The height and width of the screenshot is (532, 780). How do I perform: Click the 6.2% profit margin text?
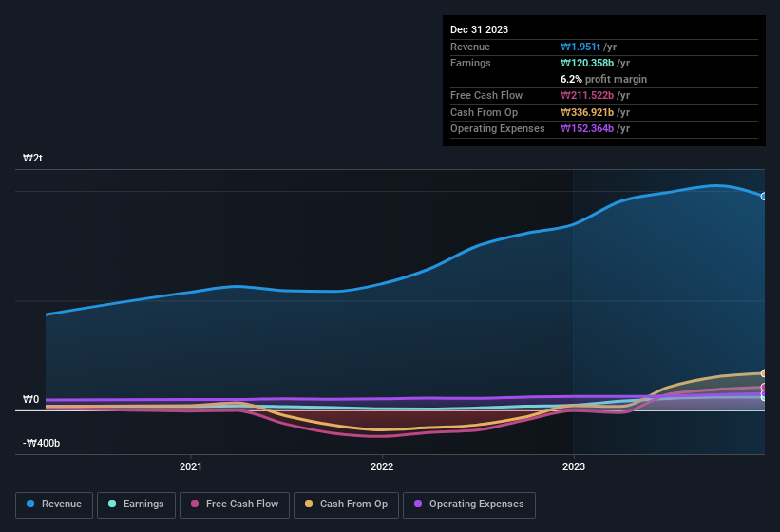pyautogui.click(x=603, y=79)
